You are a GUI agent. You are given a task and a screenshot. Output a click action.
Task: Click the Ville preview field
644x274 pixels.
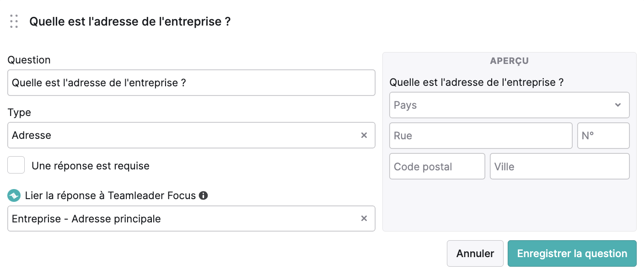pos(560,166)
